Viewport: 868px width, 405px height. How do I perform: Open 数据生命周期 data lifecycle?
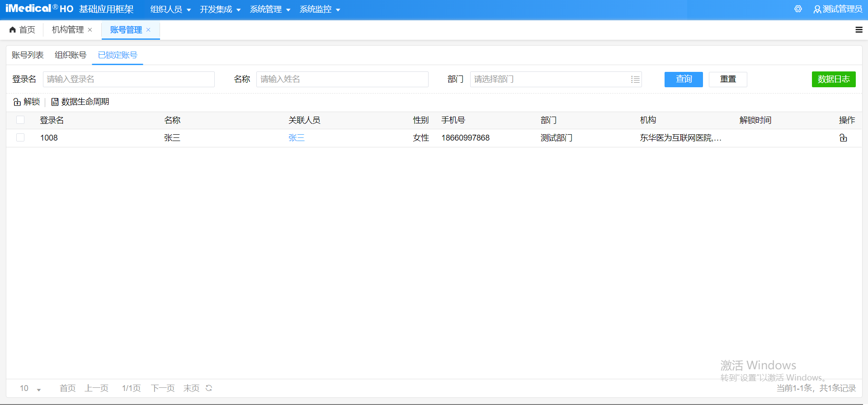[80, 102]
